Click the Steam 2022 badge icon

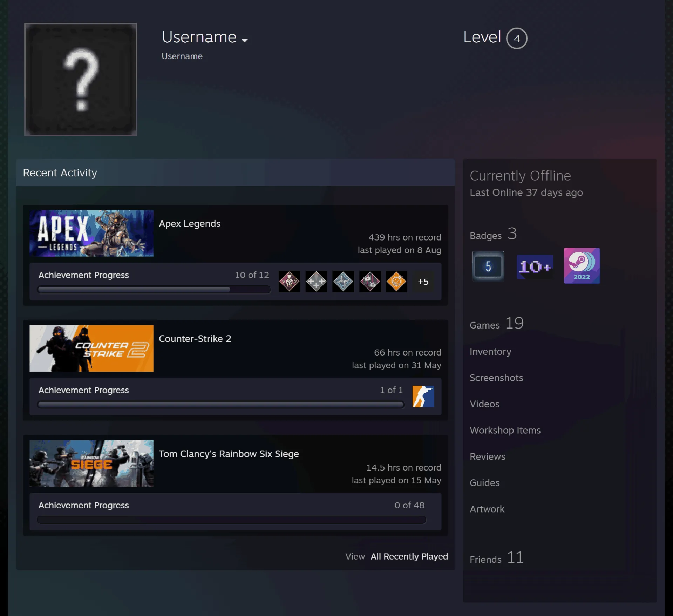(x=582, y=266)
